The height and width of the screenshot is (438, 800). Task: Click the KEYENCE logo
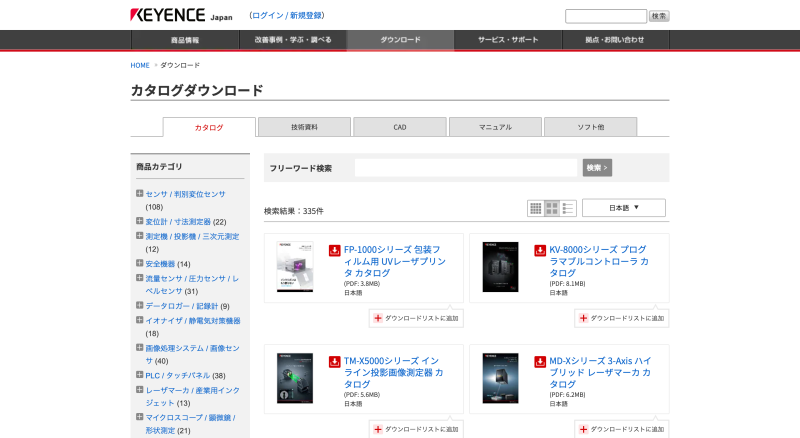tap(168, 15)
